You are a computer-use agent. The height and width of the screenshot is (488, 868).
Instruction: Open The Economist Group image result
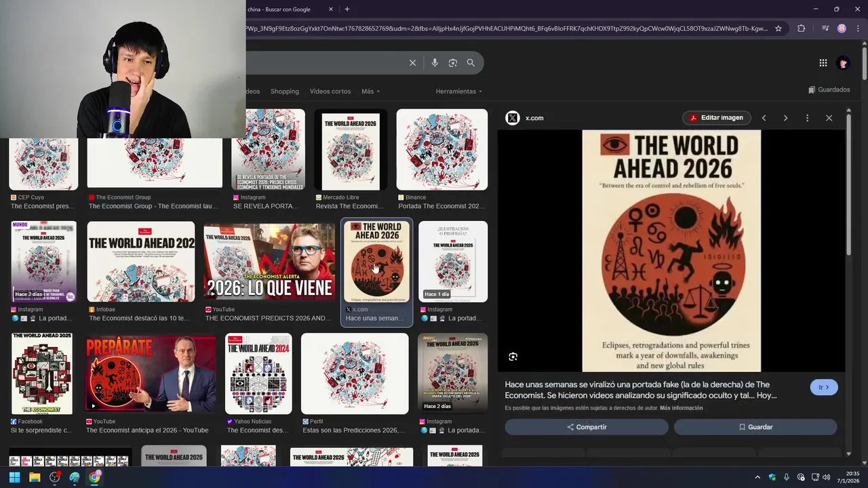155,161
